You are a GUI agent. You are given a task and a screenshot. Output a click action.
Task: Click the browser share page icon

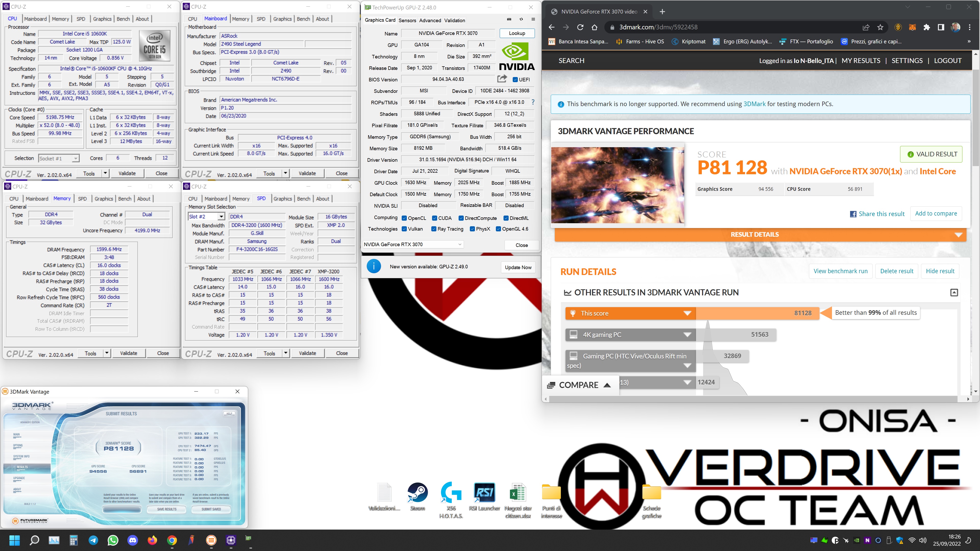point(866,27)
